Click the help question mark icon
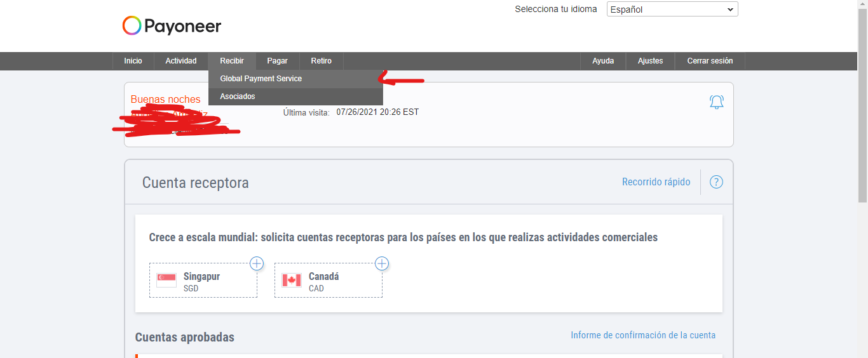This screenshot has width=868, height=358. click(x=716, y=182)
